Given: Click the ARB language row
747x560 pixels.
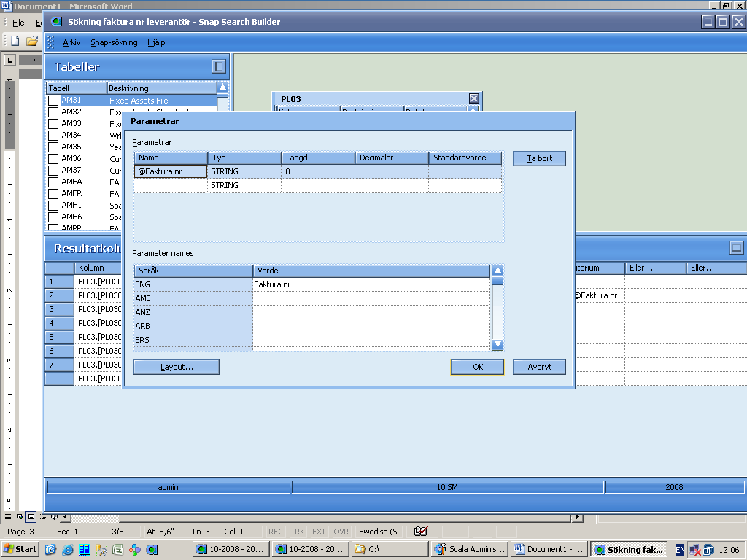Looking at the screenshot, I should (312, 326).
